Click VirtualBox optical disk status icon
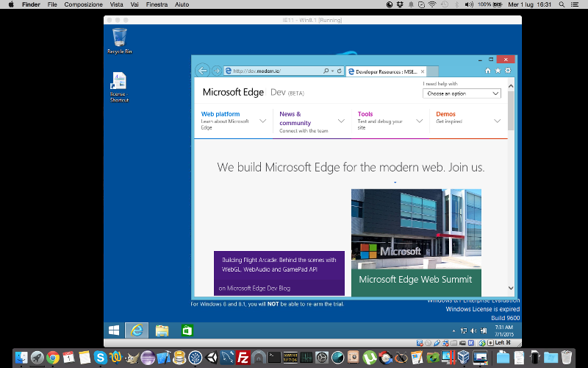588x368 pixels. coord(428,343)
